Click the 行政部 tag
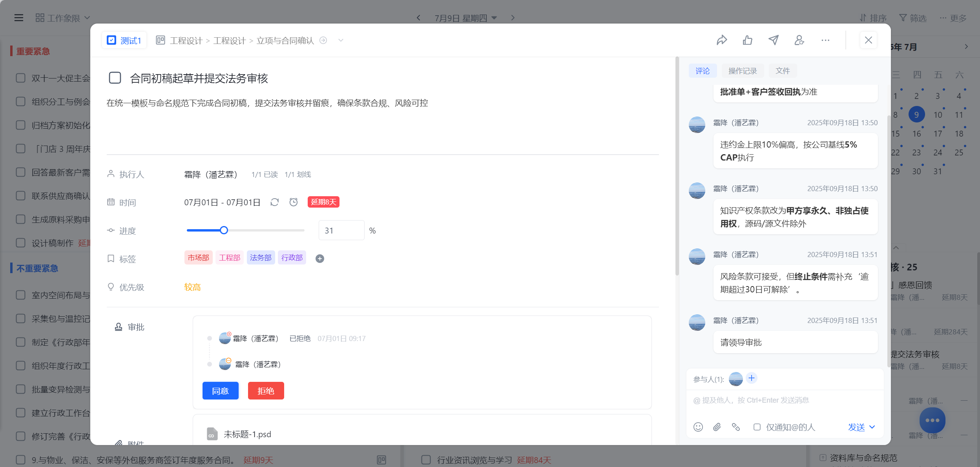Screen dimensions: 980x467 [292, 257]
